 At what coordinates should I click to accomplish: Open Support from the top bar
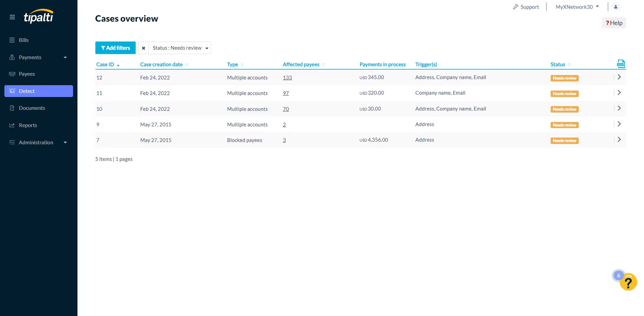click(x=529, y=7)
